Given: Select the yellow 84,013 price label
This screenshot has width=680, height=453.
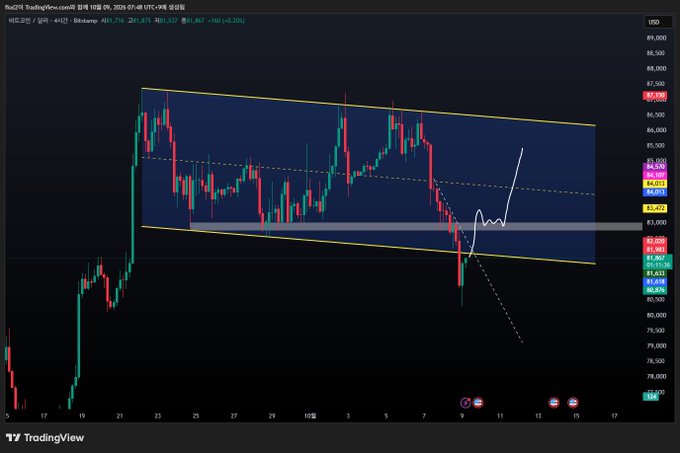Looking at the screenshot, I should tap(655, 184).
